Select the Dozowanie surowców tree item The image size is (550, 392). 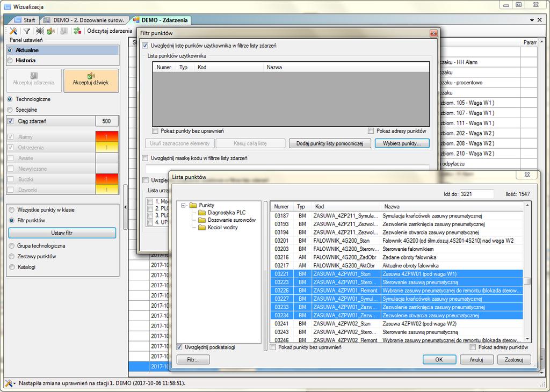[x=231, y=220]
